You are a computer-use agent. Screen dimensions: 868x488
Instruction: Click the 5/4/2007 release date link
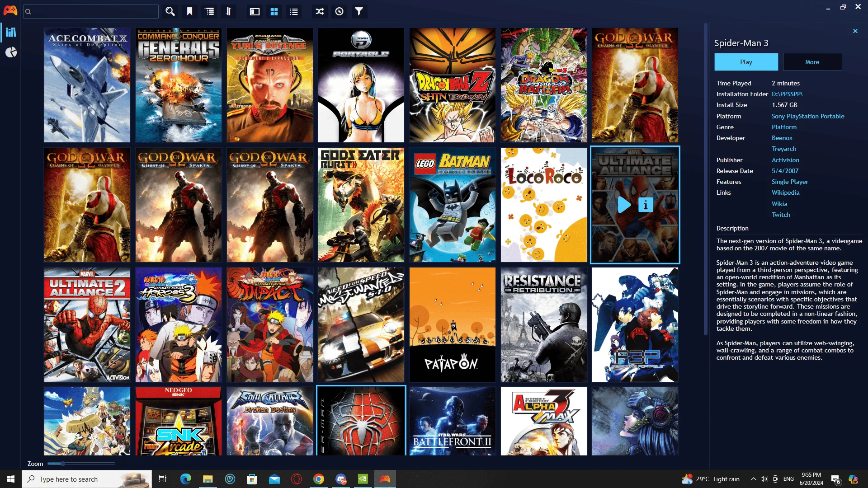coord(785,171)
